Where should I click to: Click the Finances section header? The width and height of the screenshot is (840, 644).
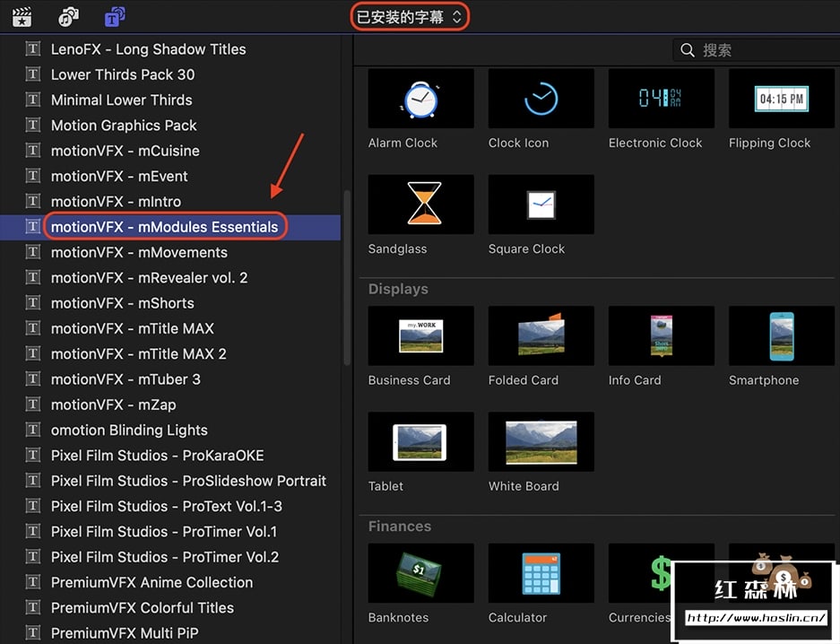[400, 527]
